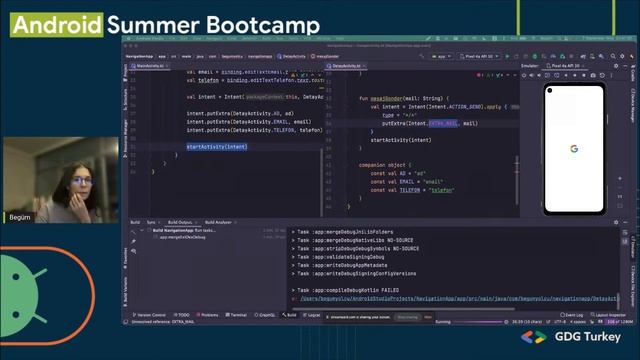Screen dimensions: 640x360
Task: Rotate emulator right icon
Action: (557, 76)
